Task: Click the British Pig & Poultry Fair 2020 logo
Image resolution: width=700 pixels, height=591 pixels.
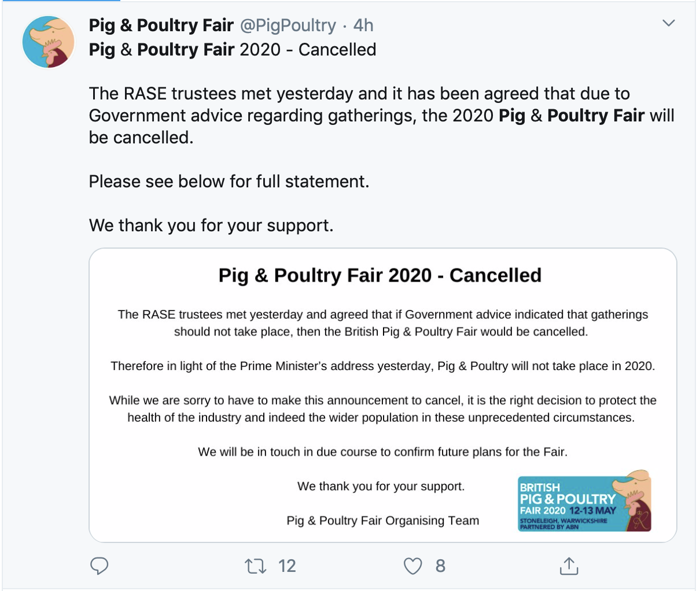Action: (585, 501)
